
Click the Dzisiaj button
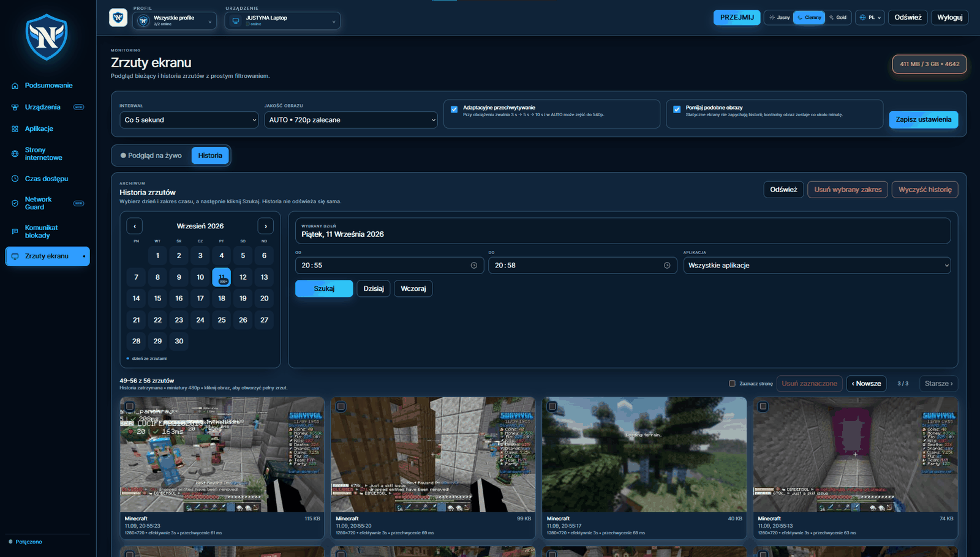[374, 288]
